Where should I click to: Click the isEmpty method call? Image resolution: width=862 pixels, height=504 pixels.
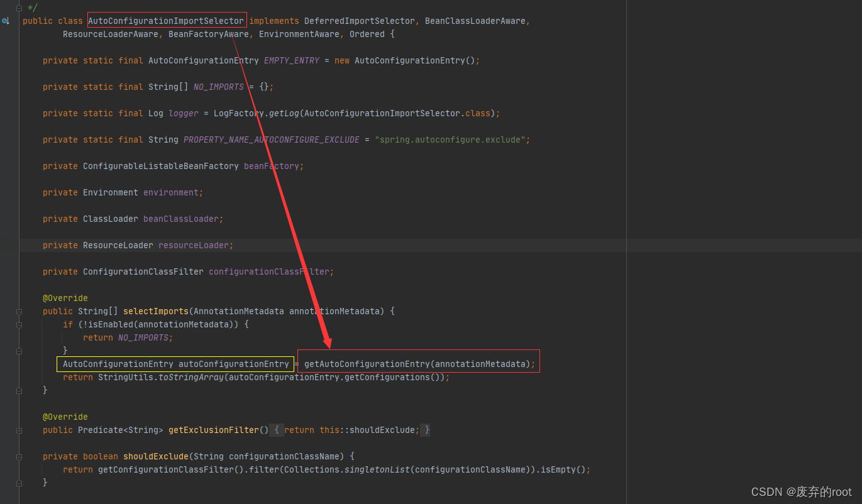tap(558, 469)
